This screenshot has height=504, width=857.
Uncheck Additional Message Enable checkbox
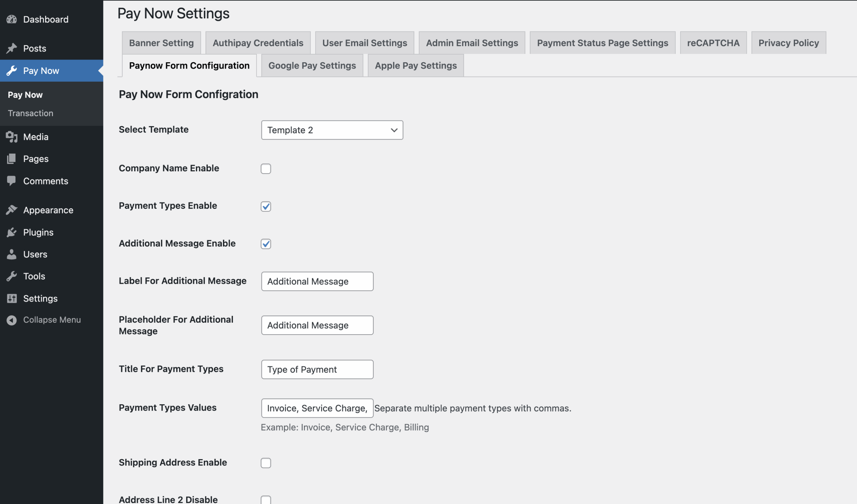(265, 244)
